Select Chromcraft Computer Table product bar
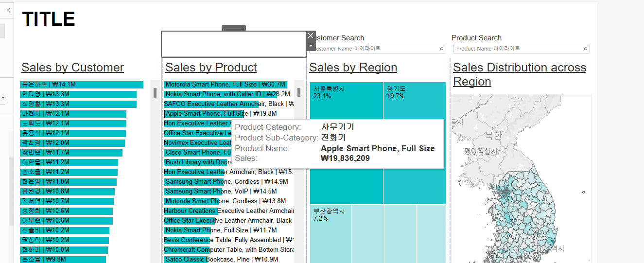Screen dimensions: 644x263 (187, 250)
